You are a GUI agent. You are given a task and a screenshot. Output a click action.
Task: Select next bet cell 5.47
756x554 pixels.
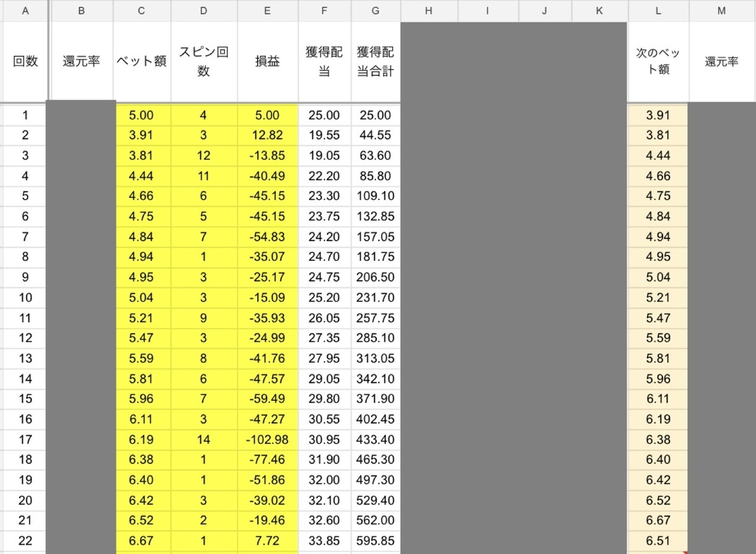tap(658, 318)
